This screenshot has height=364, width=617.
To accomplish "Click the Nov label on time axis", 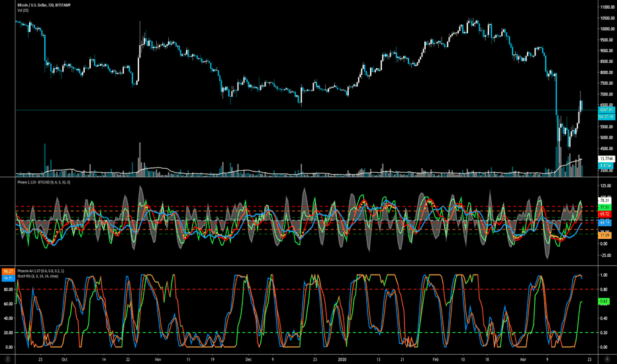I will pos(158,359).
